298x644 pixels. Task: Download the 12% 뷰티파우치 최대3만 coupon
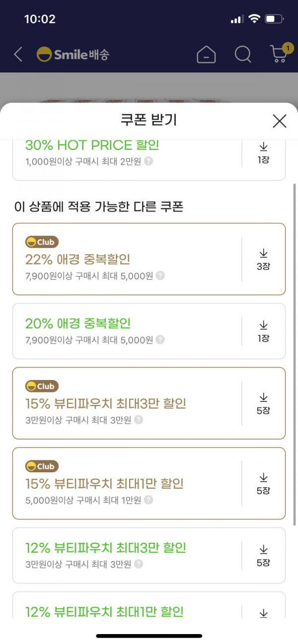pos(263,556)
